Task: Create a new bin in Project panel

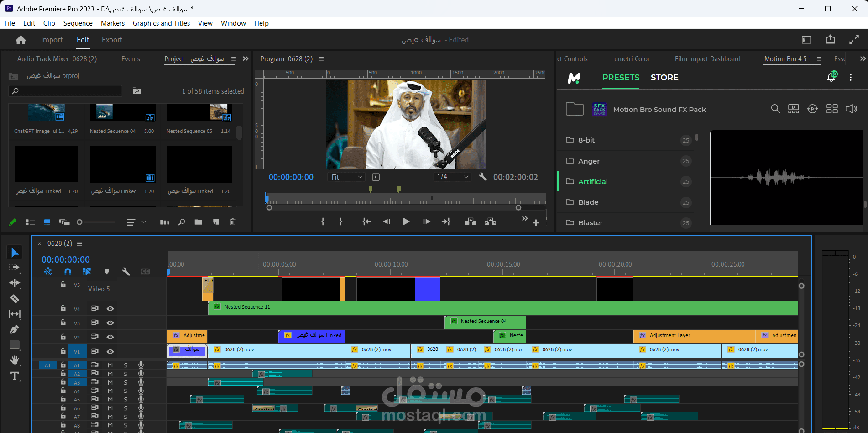Action: pos(199,222)
